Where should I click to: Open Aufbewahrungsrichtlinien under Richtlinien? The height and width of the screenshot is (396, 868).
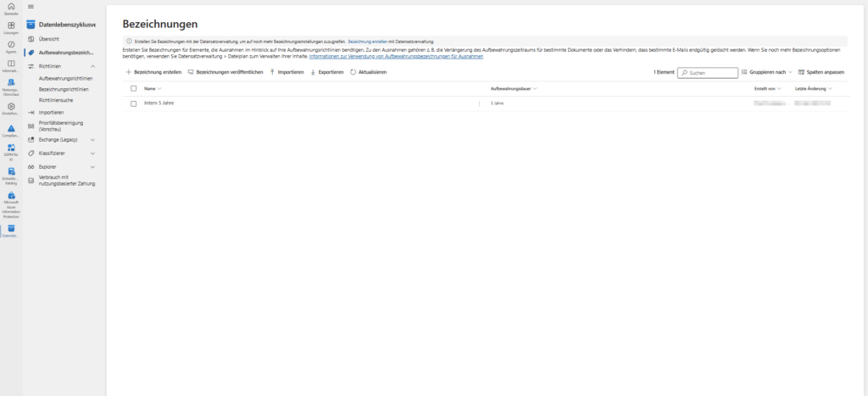[66, 79]
